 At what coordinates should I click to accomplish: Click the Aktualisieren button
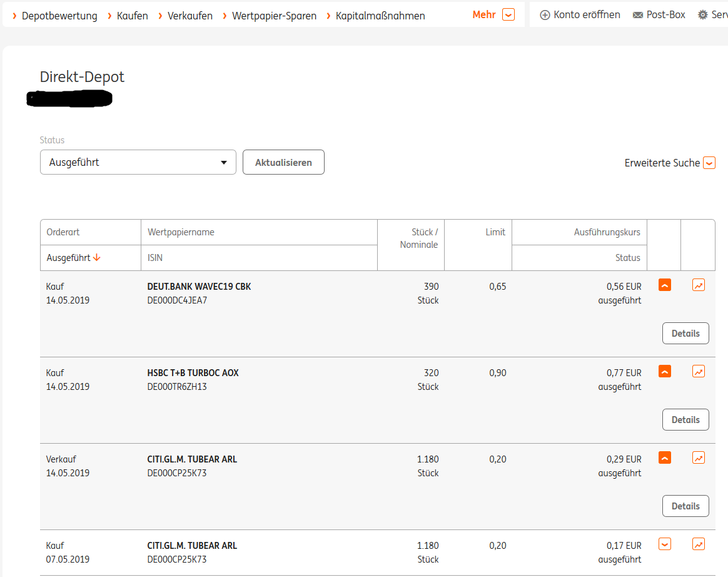(283, 162)
